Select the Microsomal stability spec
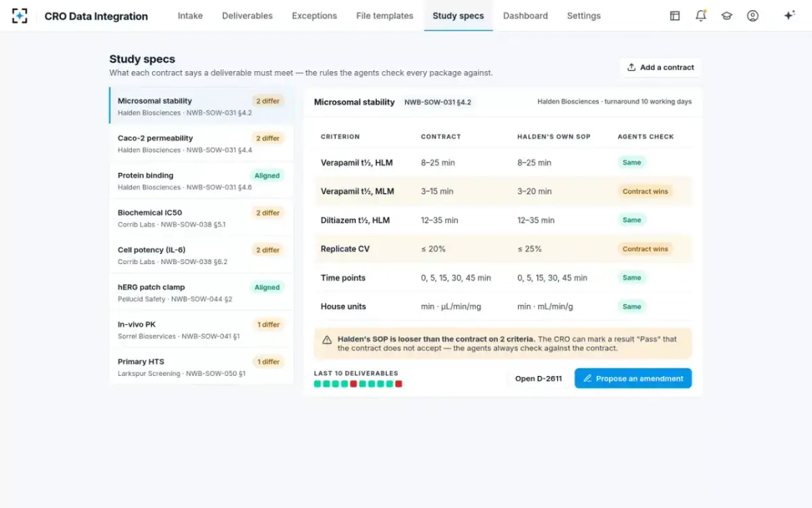The width and height of the screenshot is (812, 508). 202,106
